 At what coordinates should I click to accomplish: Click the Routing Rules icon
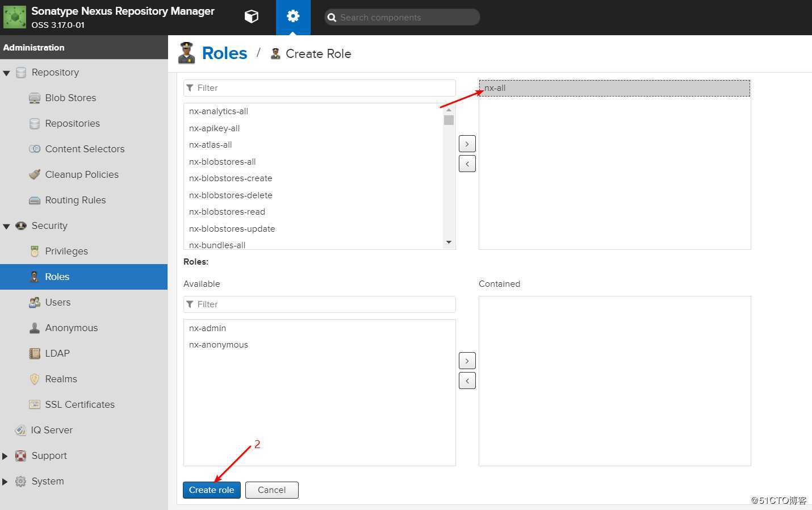click(35, 200)
